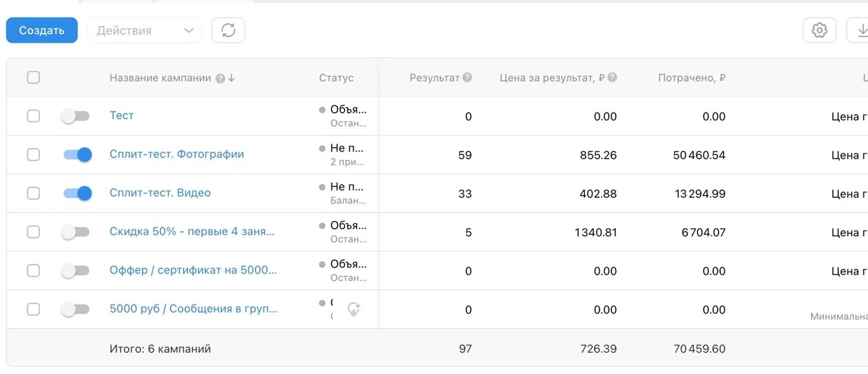Image resolution: width=868 pixels, height=374 pixels.
Task: Click the download export icon
Action: click(862, 30)
